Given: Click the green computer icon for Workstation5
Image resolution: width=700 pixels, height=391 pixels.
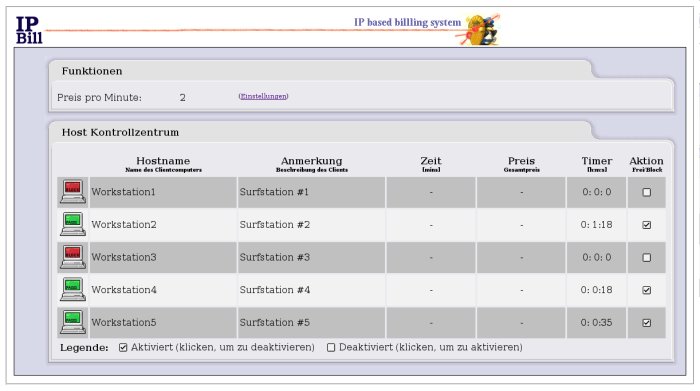Looking at the screenshot, I should tap(73, 322).
